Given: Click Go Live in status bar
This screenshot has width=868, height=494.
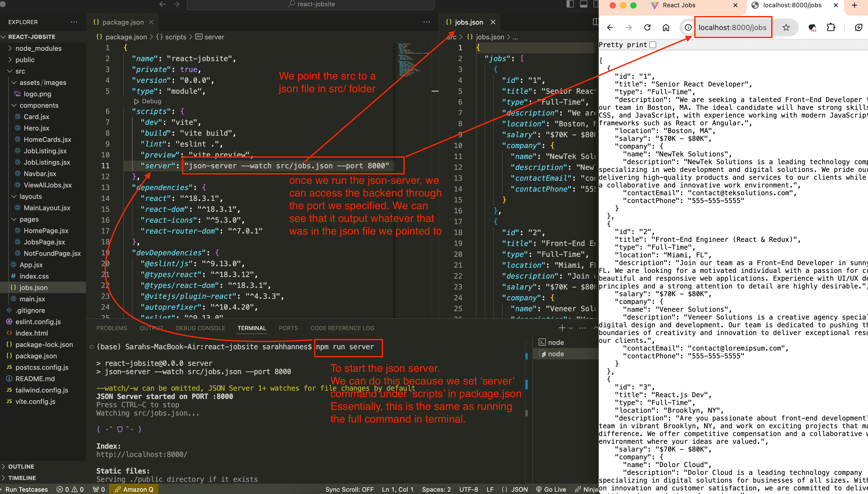Looking at the screenshot, I should click(x=551, y=489).
